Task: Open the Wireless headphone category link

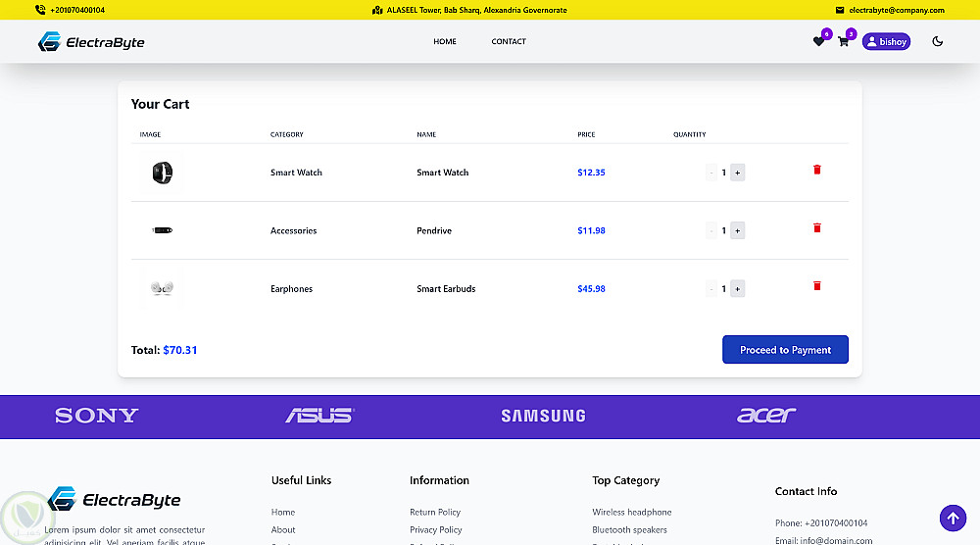Action: pos(632,512)
